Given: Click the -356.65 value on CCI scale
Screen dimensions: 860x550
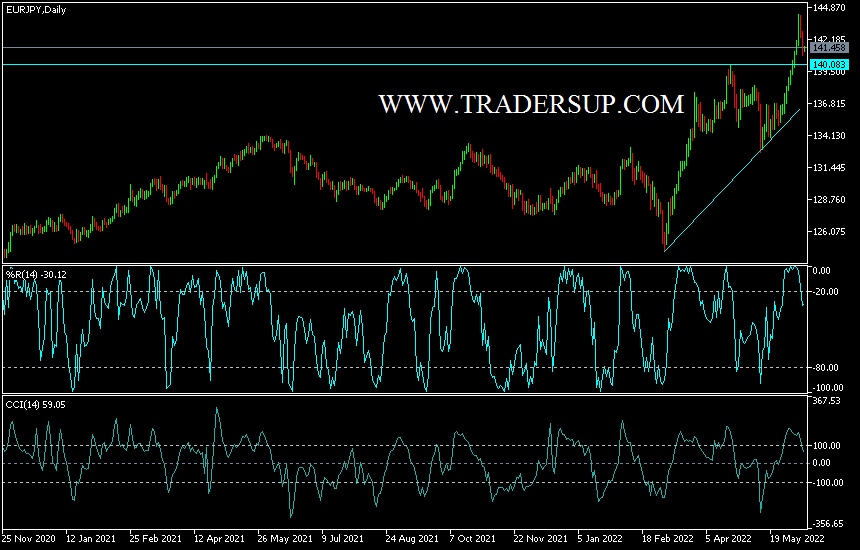Looking at the screenshot, I should (828, 524).
